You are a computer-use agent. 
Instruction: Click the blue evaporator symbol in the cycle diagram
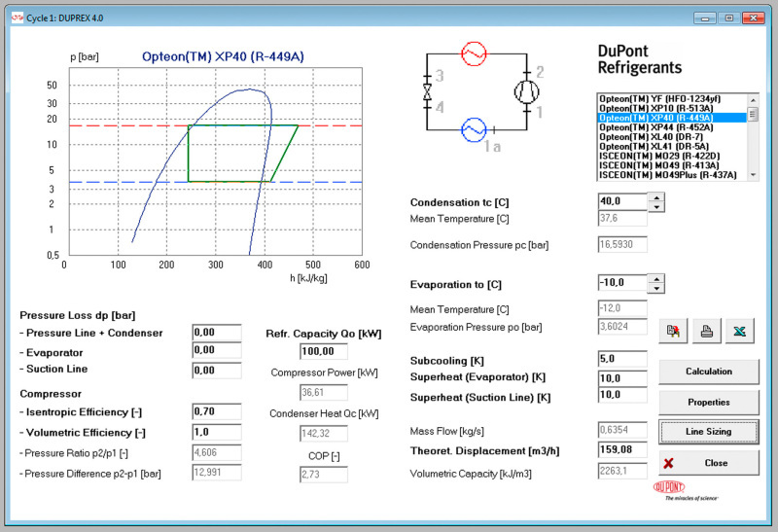click(x=474, y=130)
